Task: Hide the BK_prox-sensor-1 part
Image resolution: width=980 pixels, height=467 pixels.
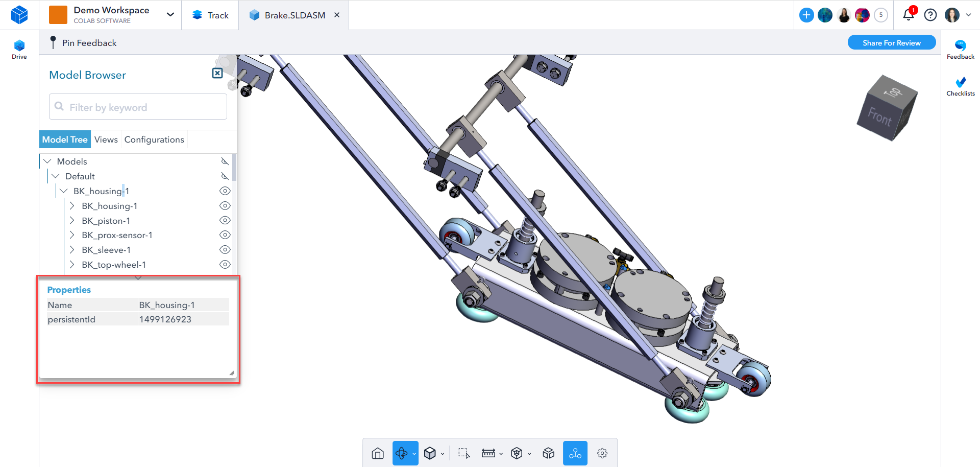Action: click(x=225, y=235)
